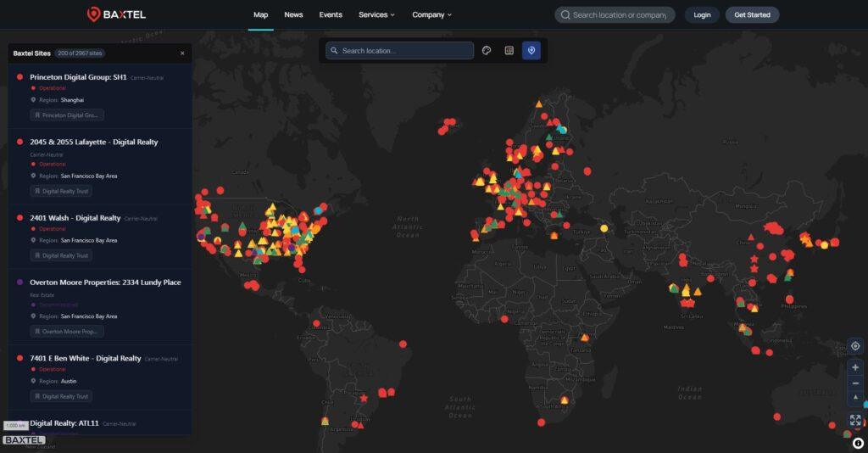Screen dimensions: 868x453
Task: Click red status dot beside Princeton Digital Group: SH1
Action: [20, 77]
